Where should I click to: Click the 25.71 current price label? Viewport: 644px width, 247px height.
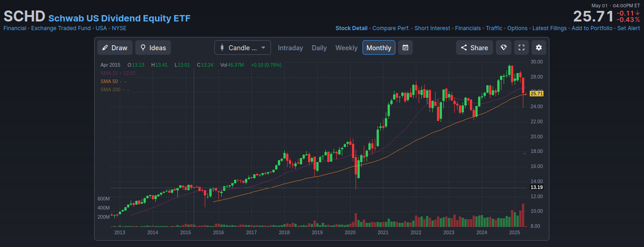pos(537,94)
